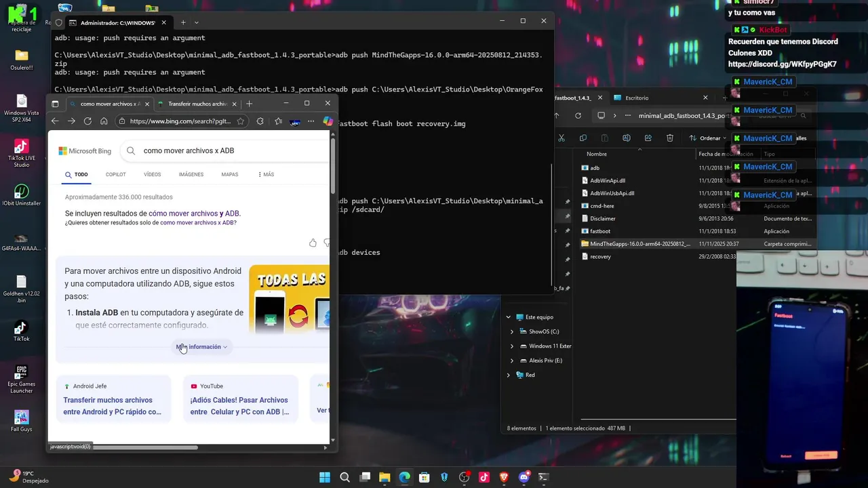The width and height of the screenshot is (868, 488).
Task: Reload the Bing page in Edge
Action: coord(87,121)
